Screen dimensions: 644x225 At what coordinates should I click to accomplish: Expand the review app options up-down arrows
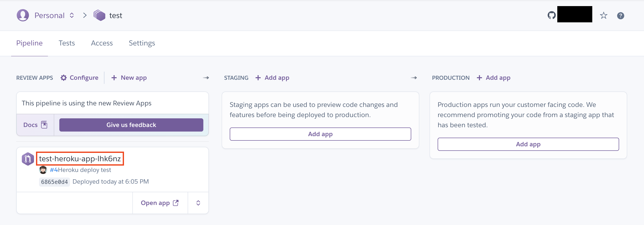pos(198,203)
